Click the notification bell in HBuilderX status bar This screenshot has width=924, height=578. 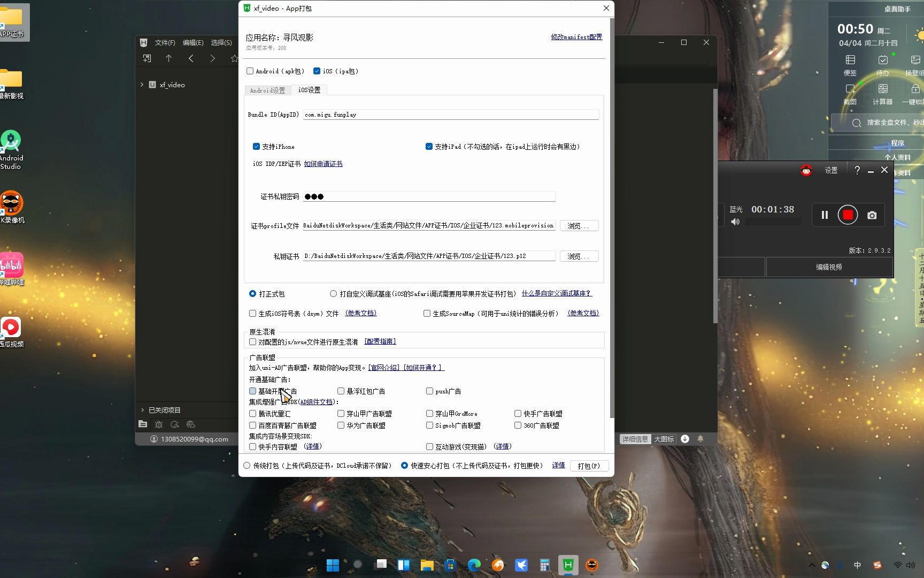point(700,439)
